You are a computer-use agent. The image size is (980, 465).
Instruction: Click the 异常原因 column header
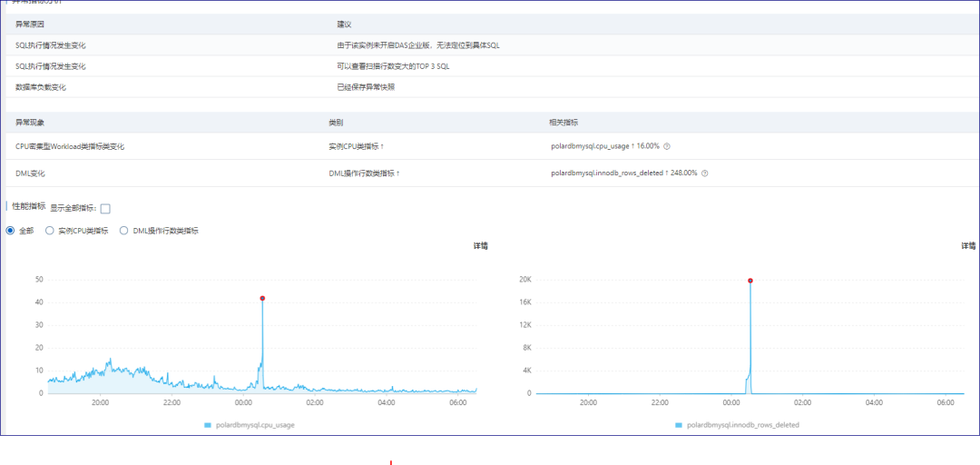[x=30, y=25]
